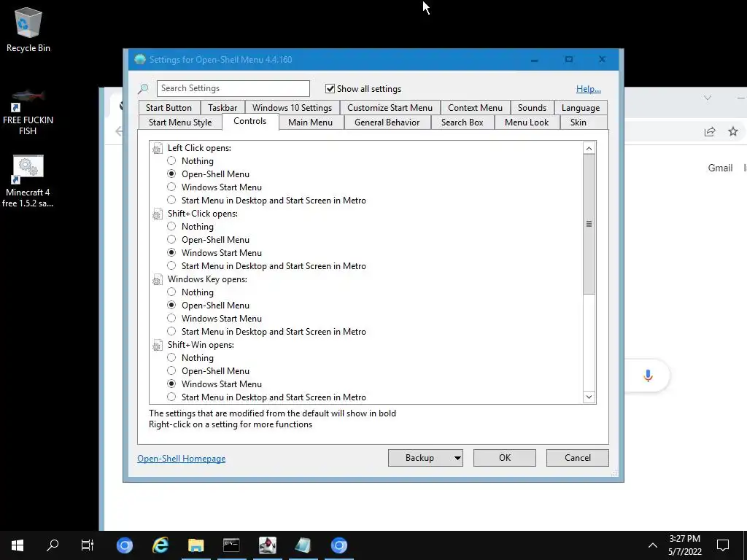Image resolution: width=747 pixels, height=560 pixels.
Task: Click the scroll up arrow of settings list
Action: pyautogui.click(x=589, y=148)
